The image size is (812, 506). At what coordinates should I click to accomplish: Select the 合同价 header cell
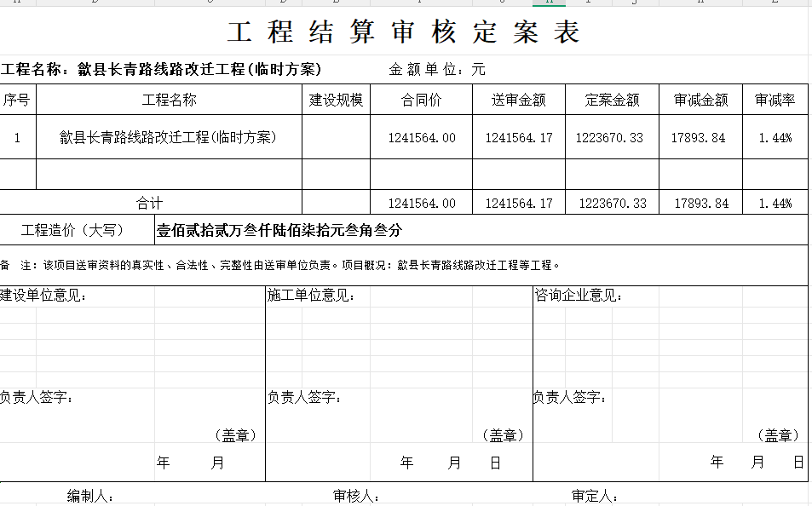tap(421, 101)
